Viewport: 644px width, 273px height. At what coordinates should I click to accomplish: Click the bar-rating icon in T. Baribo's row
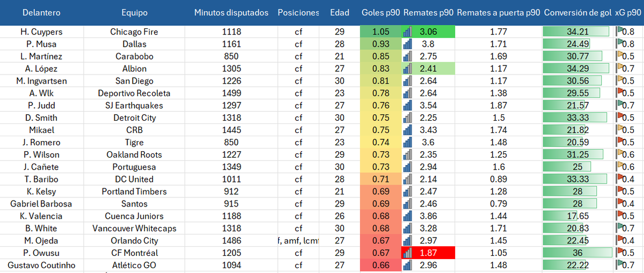click(x=407, y=179)
